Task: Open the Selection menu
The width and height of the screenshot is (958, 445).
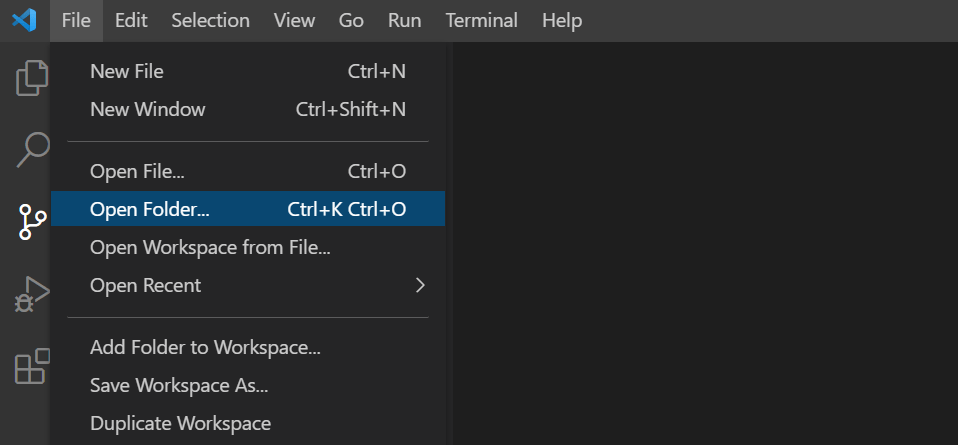Action: pyautogui.click(x=210, y=20)
